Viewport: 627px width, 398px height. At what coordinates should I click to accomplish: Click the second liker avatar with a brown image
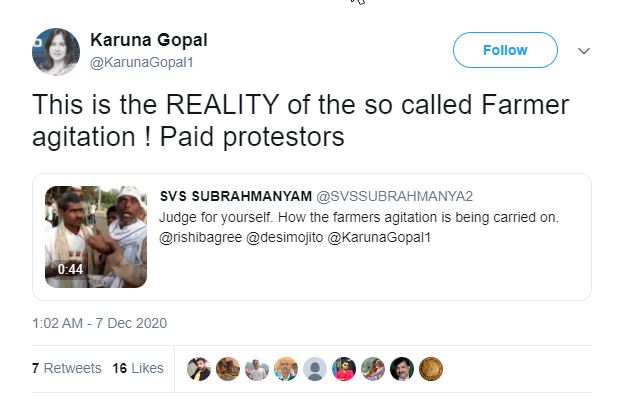[228, 369]
